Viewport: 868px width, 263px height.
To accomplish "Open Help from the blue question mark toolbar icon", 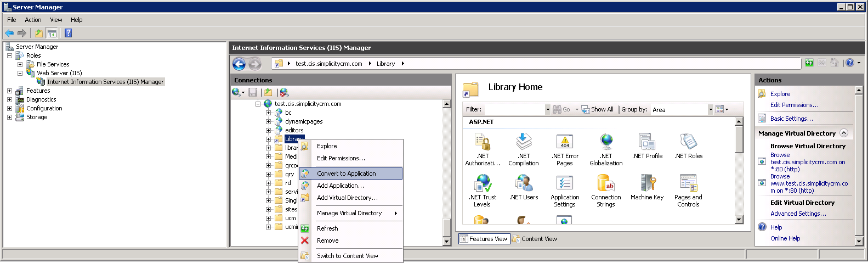I will (x=68, y=33).
